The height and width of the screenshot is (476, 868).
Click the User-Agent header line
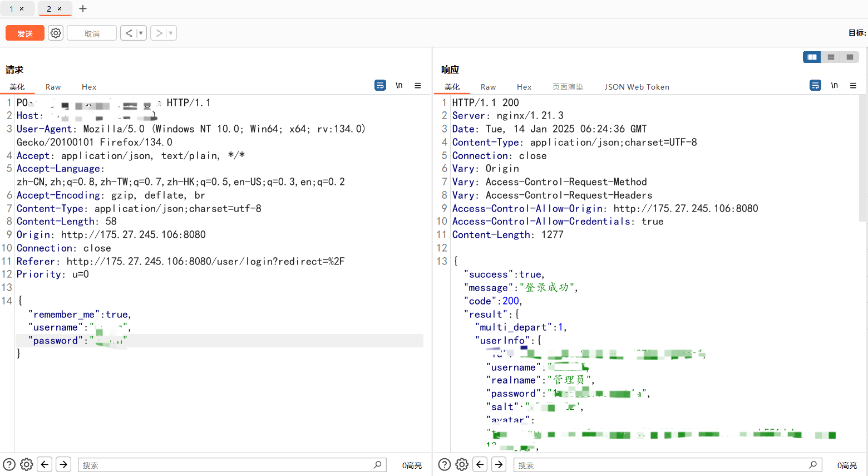(191, 135)
